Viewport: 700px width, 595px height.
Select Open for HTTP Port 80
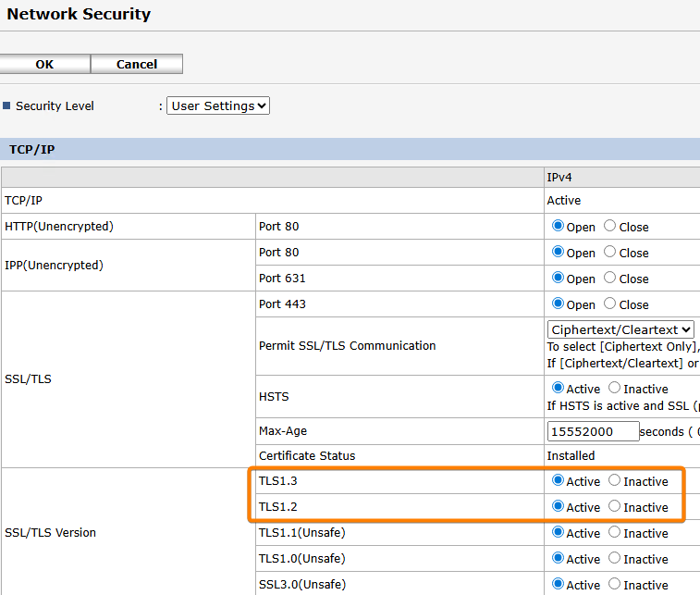click(558, 226)
